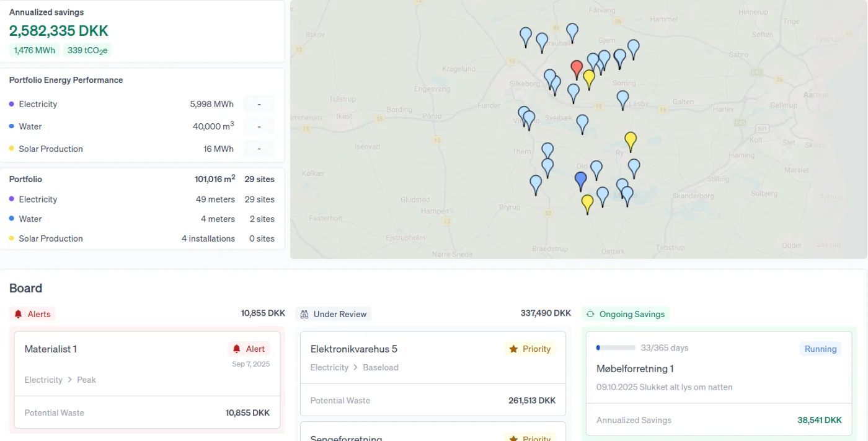Click the dash badge in Electricity performance row
Image resolution: width=868 pixels, height=441 pixels.
click(259, 104)
